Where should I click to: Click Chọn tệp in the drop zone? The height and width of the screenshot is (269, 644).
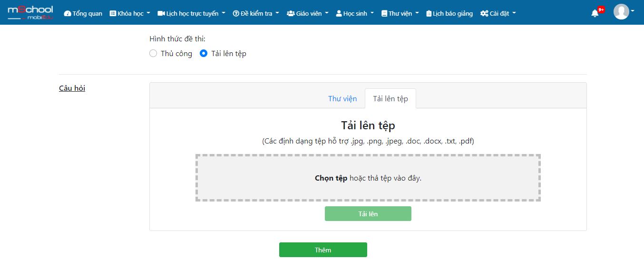click(x=331, y=178)
